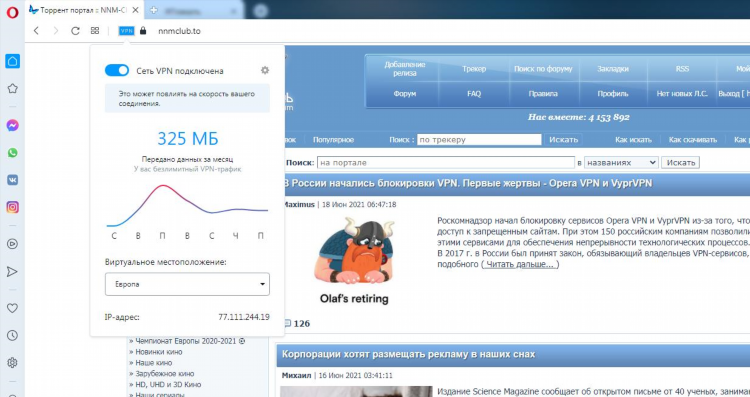Open the RSS menu item
This screenshot has width=750, height=397.
coord(682,69)
